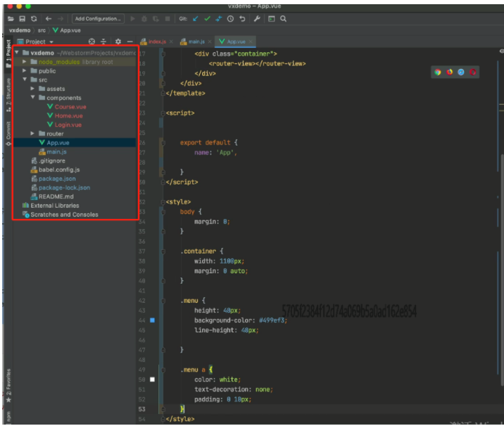
Task: Click the Search Everywhere magnifier icon
Action: (283, 18)
